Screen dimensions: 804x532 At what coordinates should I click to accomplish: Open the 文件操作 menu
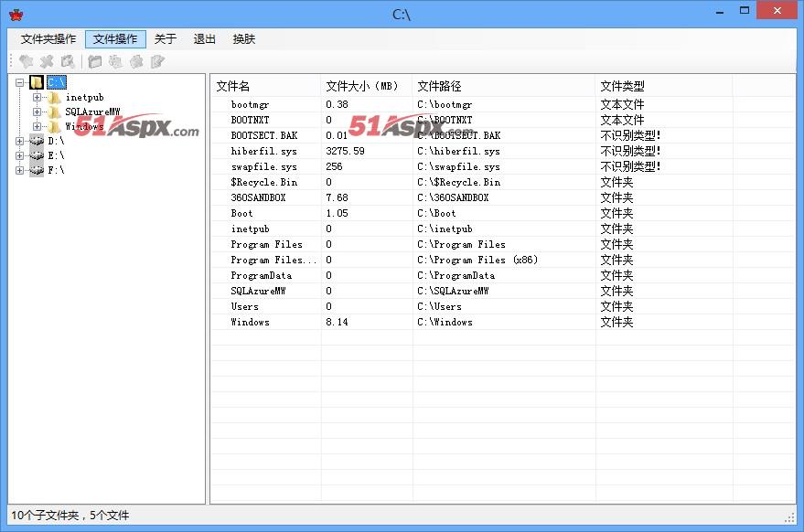[x=115, y=39]
